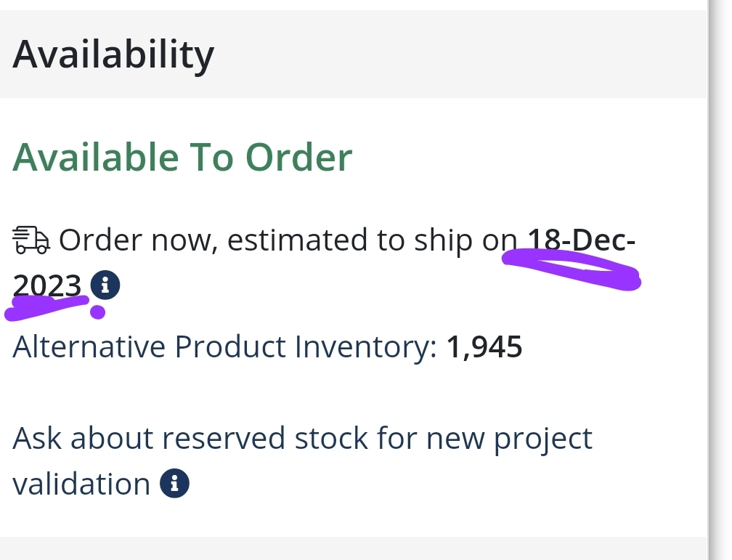Click the delivery truck shipping icon

click(x=30, y=240)
